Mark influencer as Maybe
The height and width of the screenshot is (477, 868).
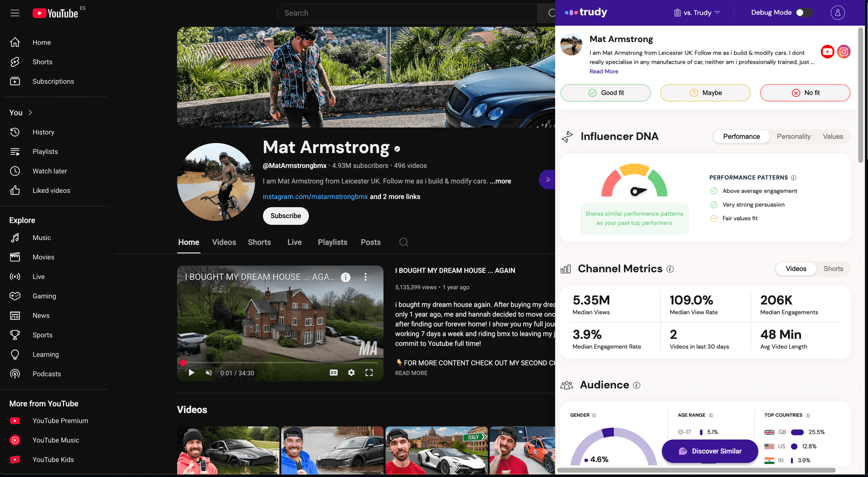point(705,93)
